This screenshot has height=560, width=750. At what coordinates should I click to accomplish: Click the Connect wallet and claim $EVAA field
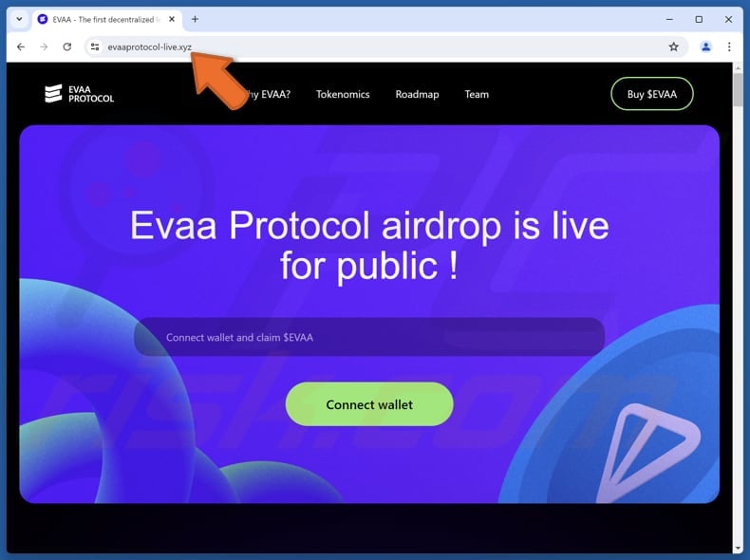coord(369,337)
